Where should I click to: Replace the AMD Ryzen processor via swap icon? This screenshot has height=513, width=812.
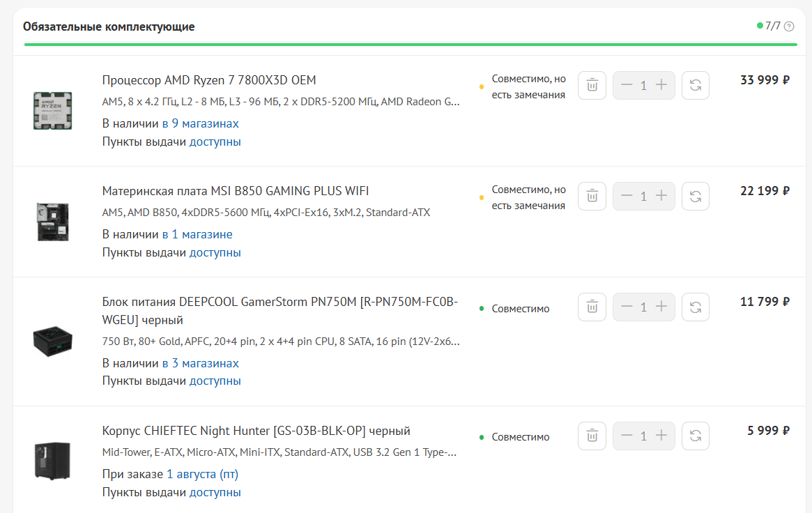(696, 86)
